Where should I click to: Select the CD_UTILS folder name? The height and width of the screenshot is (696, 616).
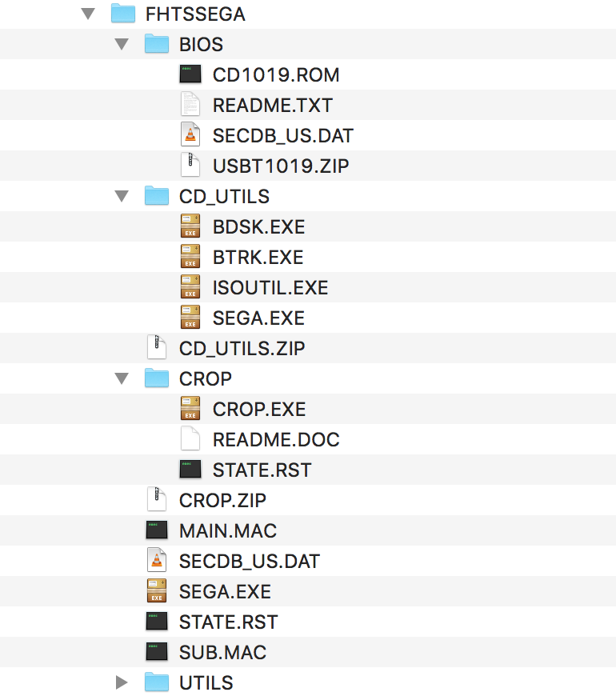(224, 197)
